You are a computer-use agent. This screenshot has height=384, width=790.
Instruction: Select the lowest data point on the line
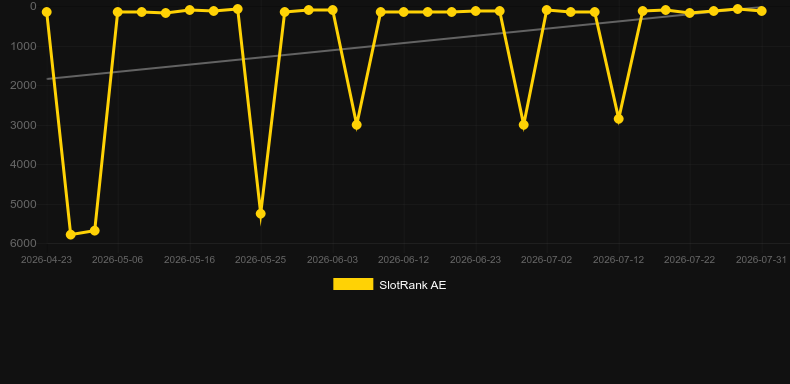pos(71,234)
